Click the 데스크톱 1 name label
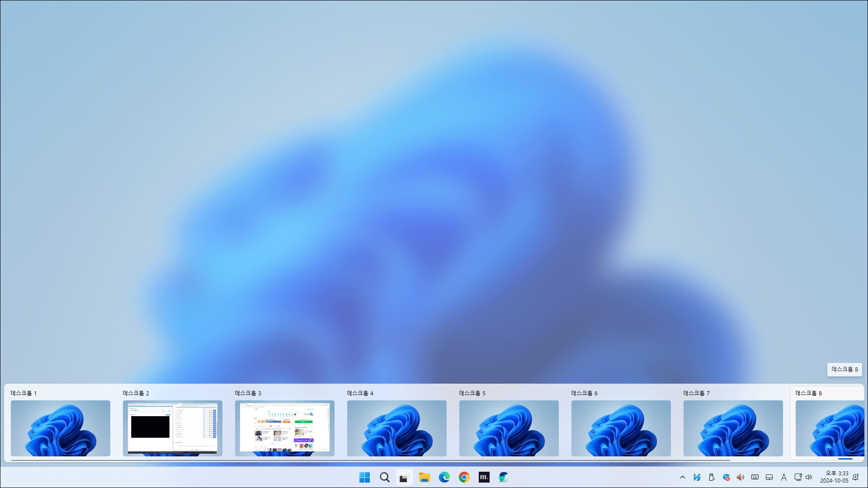This screenshot has height=488, width=868. coord(24,393)
